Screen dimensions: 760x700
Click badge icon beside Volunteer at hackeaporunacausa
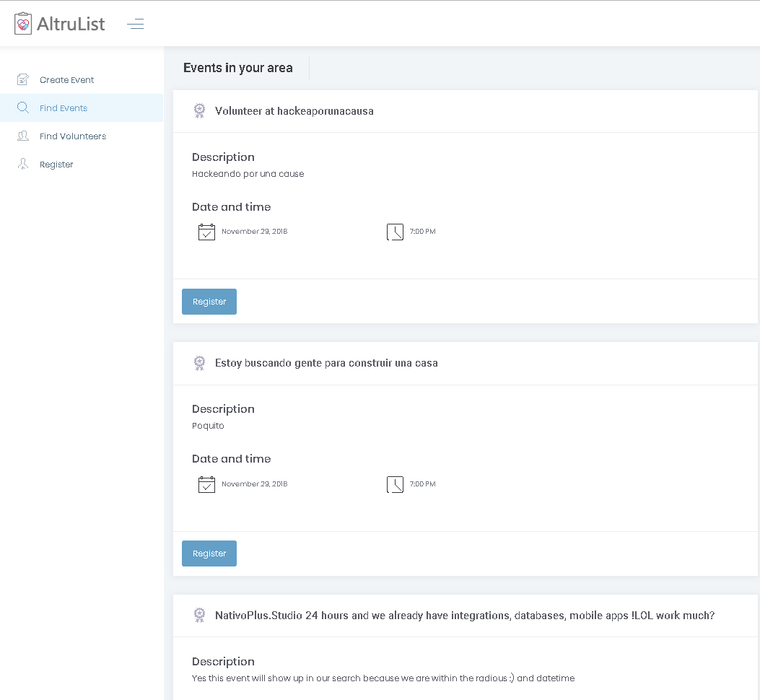199,111
